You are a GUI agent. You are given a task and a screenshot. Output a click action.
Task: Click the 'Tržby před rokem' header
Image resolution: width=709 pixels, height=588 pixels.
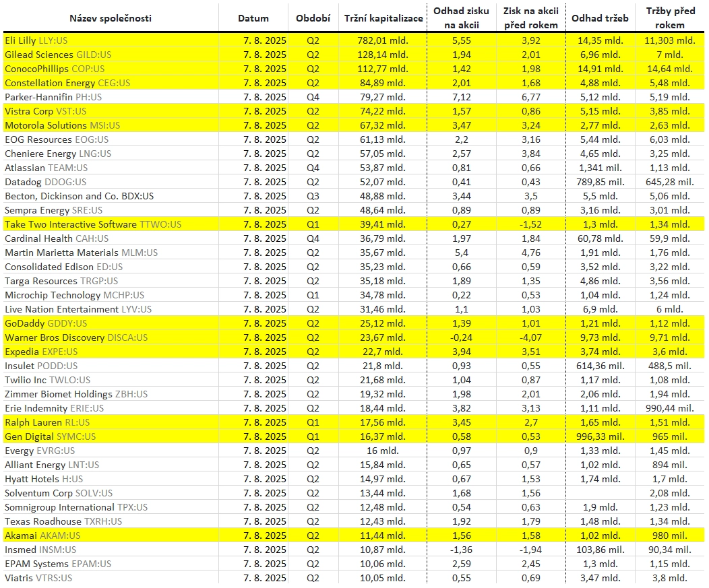click(x=670, y=18)
